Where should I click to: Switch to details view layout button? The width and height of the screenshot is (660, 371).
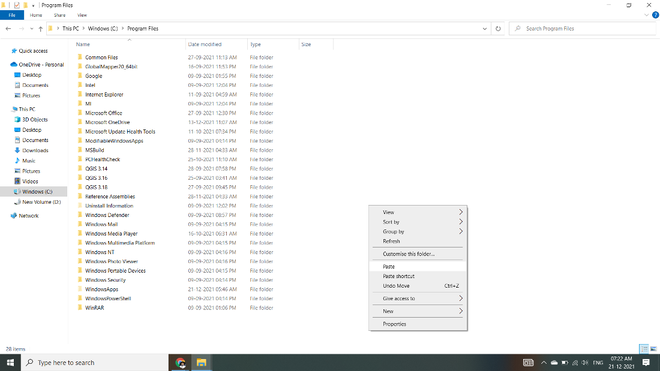[x=644, y=349]
